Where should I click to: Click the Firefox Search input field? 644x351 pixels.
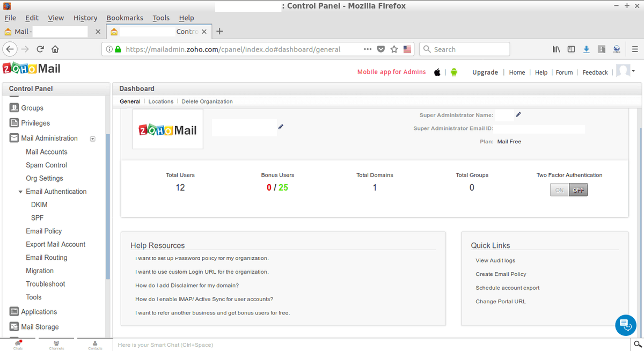point(464,49)
